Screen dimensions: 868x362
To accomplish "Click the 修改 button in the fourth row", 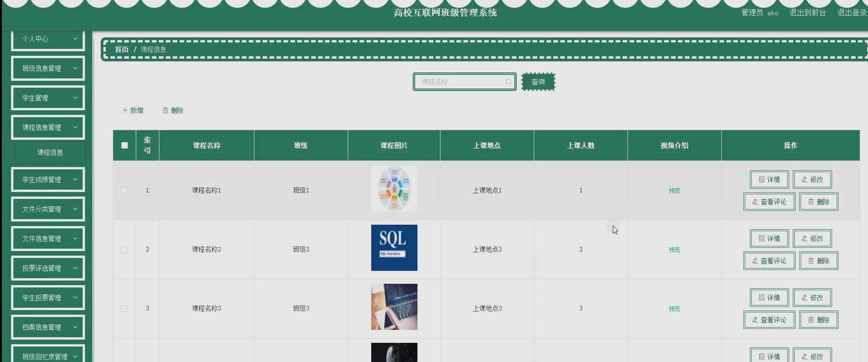I will (x=812, y=356).
